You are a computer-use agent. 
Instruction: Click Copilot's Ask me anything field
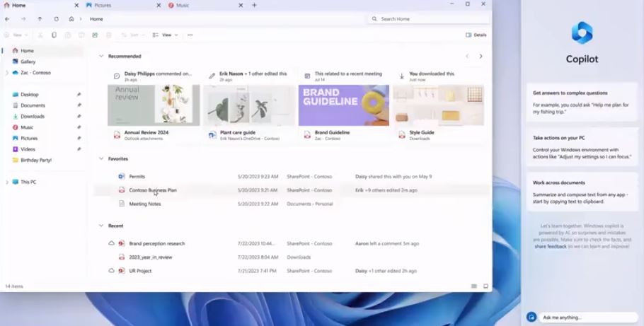[x=587, y=318]
